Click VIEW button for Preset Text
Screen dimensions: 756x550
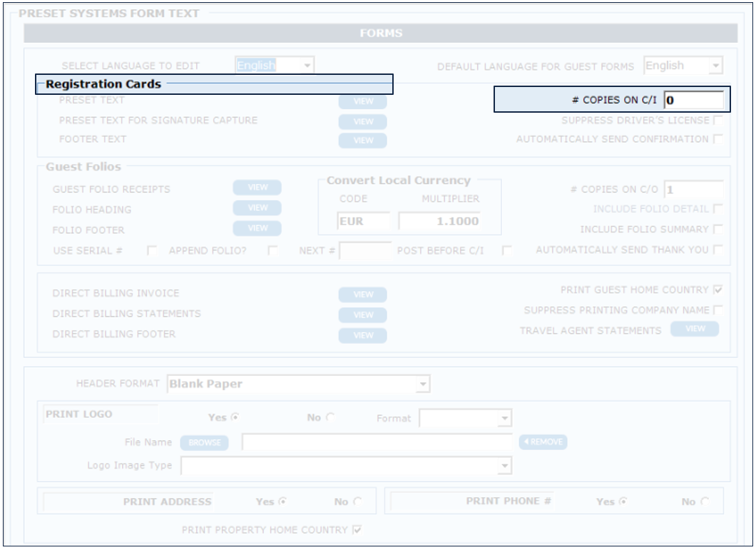coord(362,101)
